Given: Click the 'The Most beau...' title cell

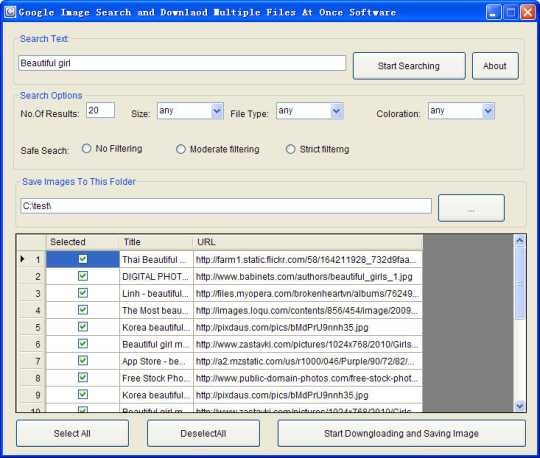Looking at the screenshot, I should click(x=156, y=310).
